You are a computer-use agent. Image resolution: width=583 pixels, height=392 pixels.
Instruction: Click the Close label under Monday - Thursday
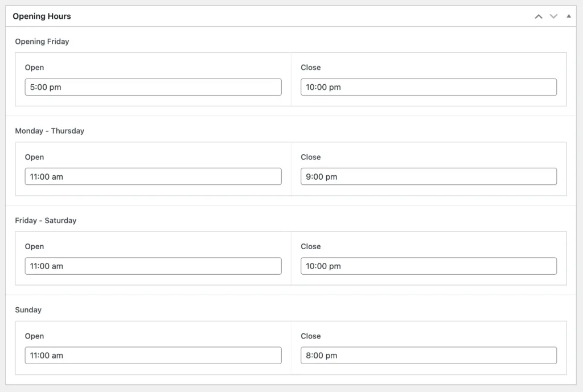coord(310,157)
